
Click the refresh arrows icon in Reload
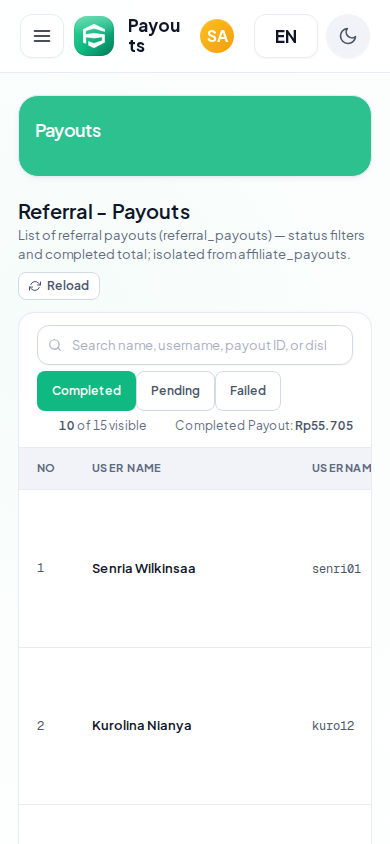point(35,286)
